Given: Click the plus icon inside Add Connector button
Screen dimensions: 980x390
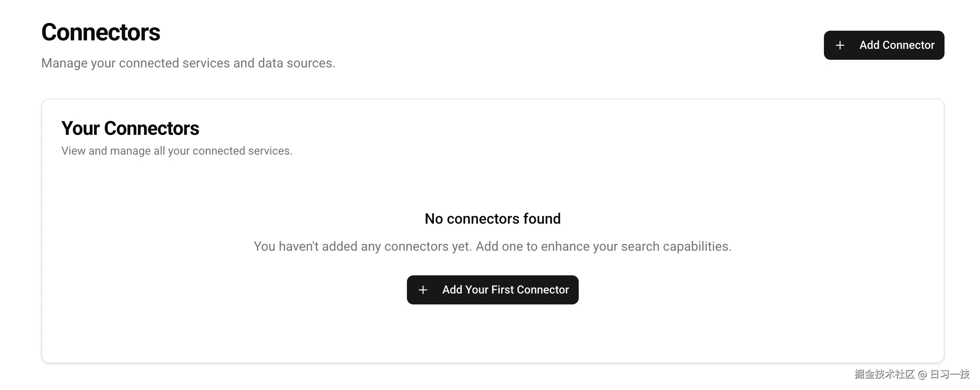Looking at the screenshot, I should 840,45.
